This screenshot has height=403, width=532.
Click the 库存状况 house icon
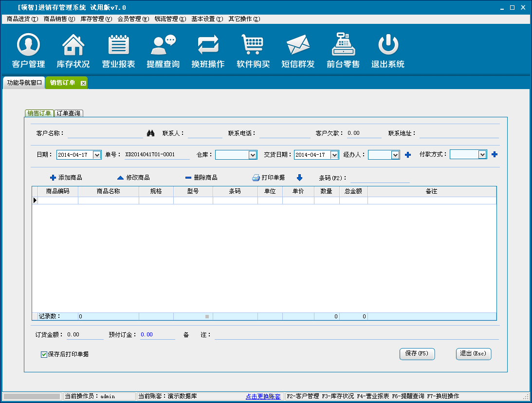pyautogui.click(x=73, y=45)
